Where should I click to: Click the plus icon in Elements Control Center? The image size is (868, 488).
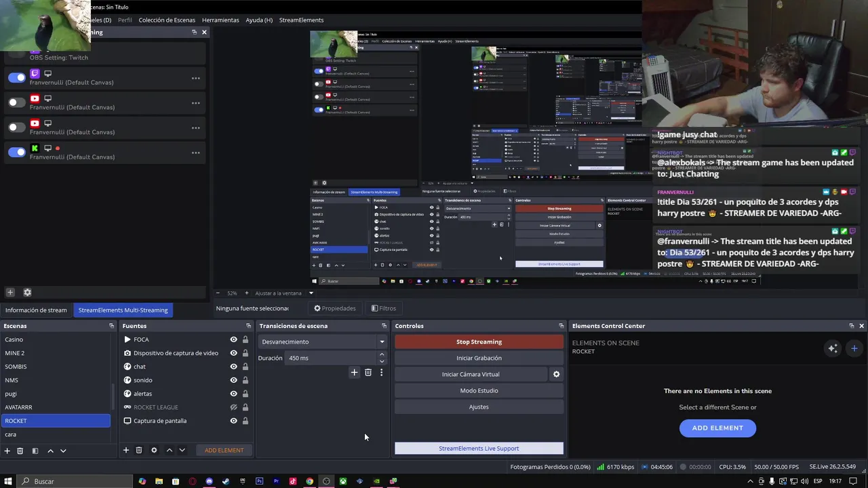point(854,348)
